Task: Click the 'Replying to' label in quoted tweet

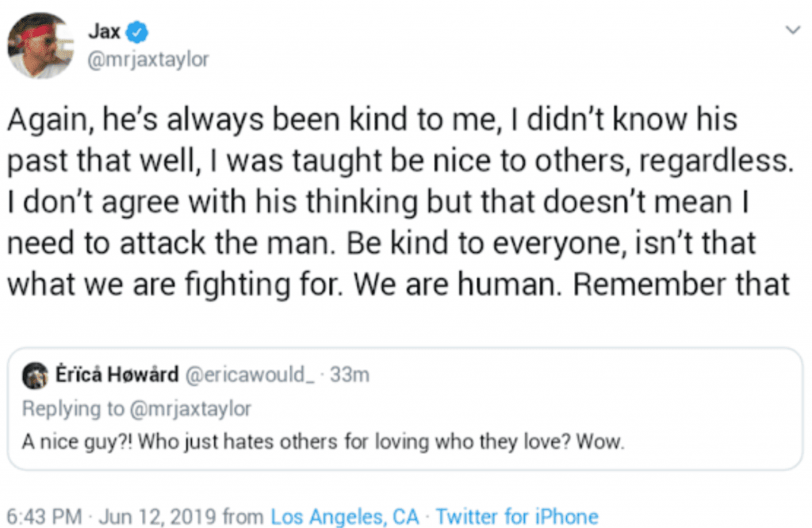Action: tap(71, 408)
